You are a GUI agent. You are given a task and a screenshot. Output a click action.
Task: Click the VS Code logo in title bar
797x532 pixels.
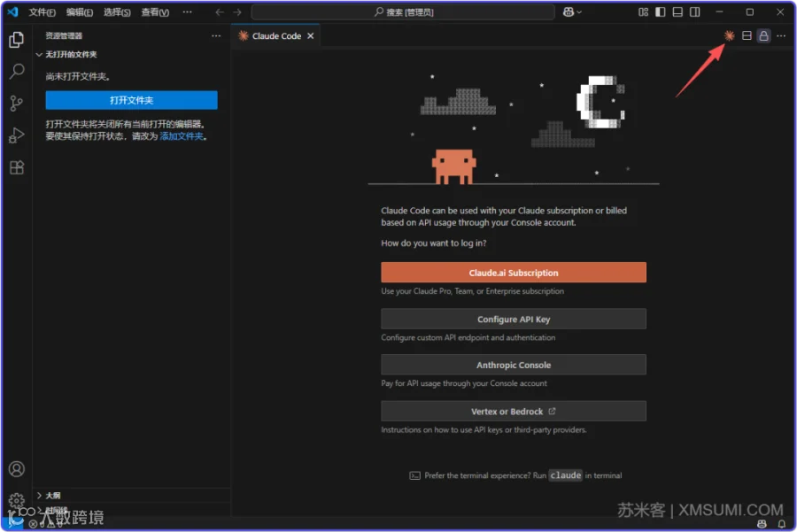click(x=12, y=12)
